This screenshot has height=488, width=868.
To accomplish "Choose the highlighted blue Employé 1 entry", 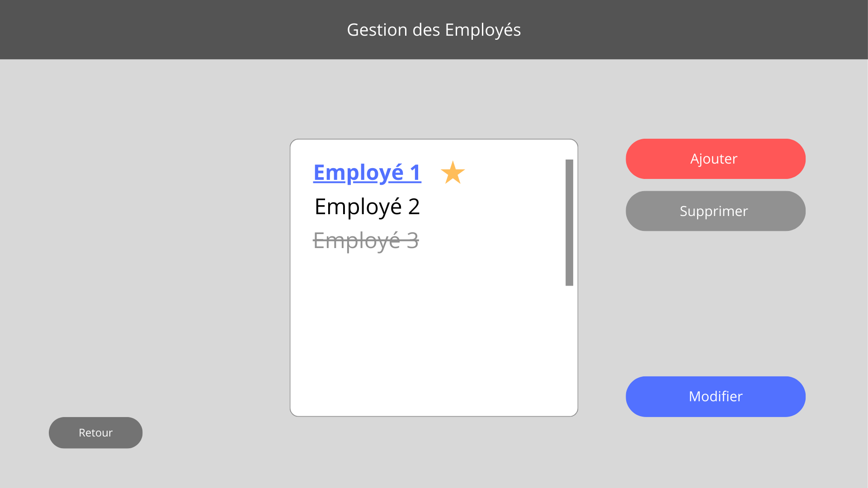I will point(367,173).
